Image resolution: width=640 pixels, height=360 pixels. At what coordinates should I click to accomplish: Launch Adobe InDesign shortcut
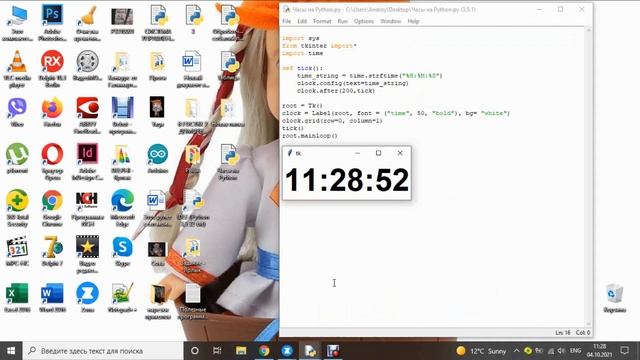(87, 162)
